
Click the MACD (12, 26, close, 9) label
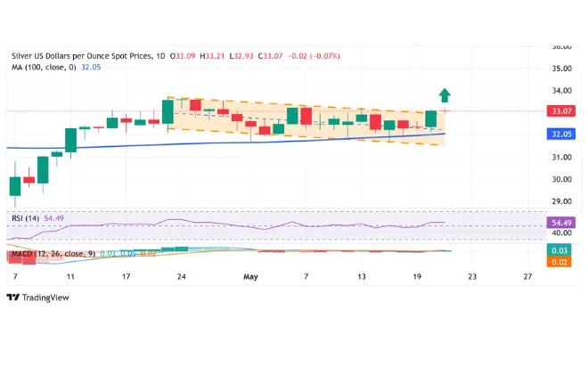point(53,254)
